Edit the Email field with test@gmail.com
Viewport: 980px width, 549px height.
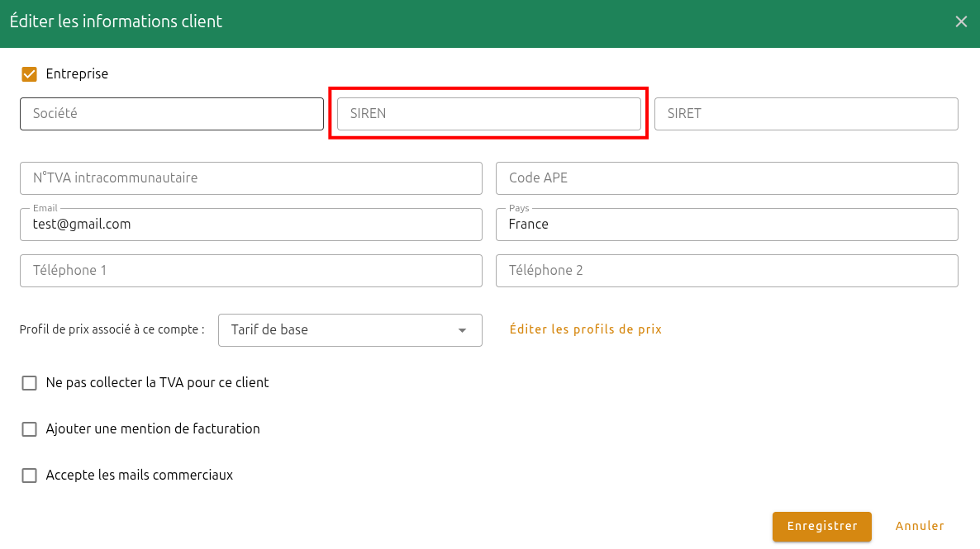251,225
